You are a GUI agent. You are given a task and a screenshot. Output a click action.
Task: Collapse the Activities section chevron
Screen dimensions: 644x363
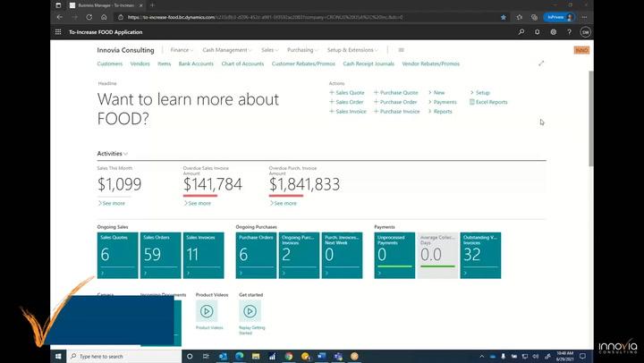point(126,154)
